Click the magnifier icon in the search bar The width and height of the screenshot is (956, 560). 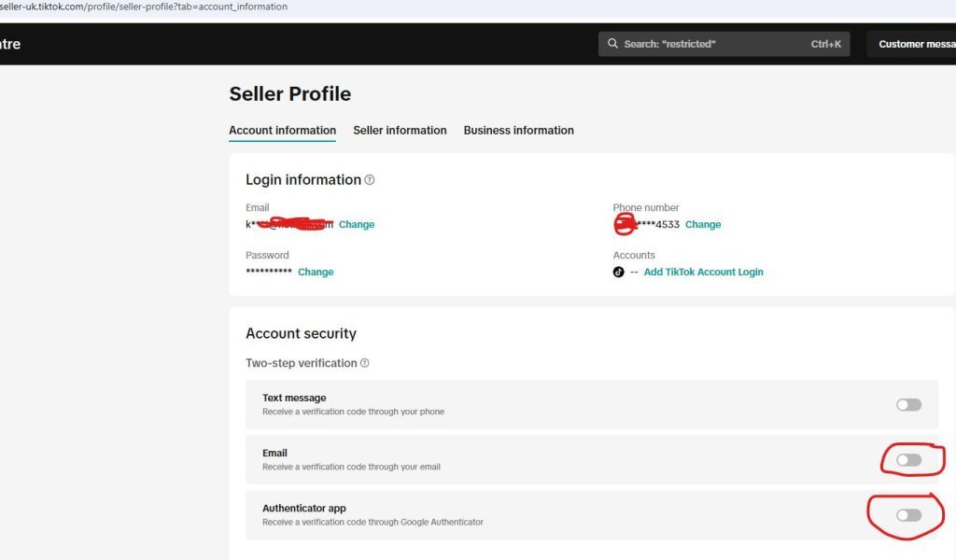[x=612, y=44]
